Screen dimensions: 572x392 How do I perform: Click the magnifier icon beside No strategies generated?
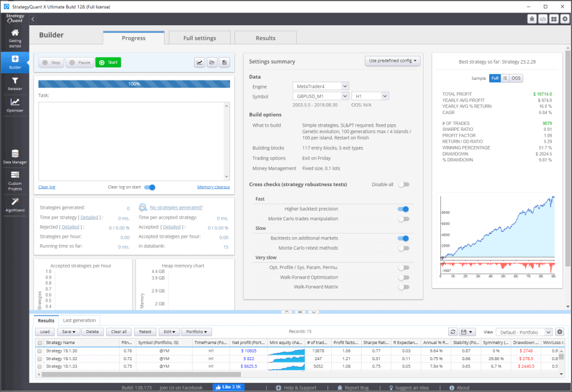click(x=142, y=207)
